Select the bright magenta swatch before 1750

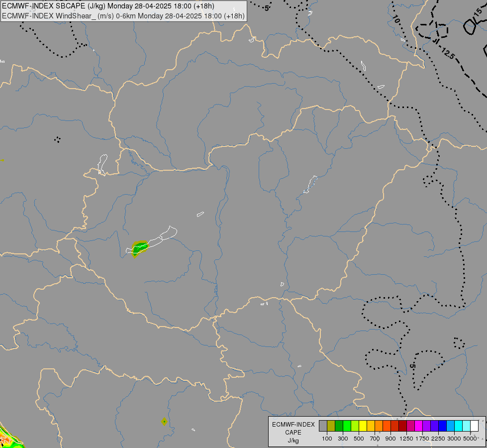(419, 426)
